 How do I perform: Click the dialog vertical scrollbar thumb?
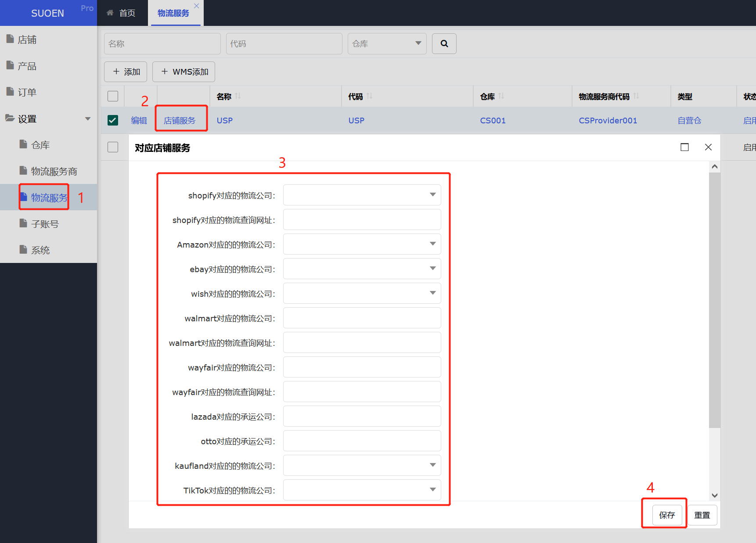pyautogui.click(x=715, y=300)
